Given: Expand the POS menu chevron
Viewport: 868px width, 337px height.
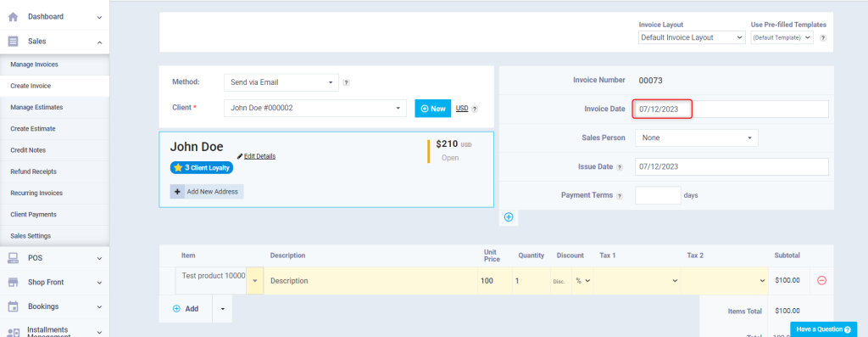Looking at the screenshot, I should click(x=100, y=258).
